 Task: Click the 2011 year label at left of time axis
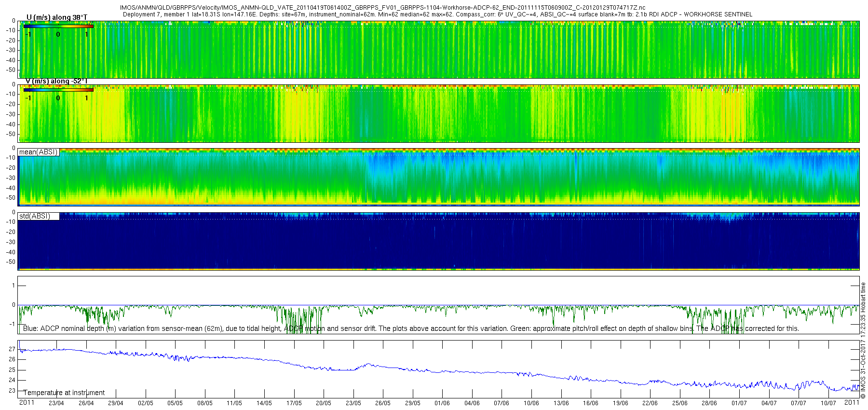[27, 402]
